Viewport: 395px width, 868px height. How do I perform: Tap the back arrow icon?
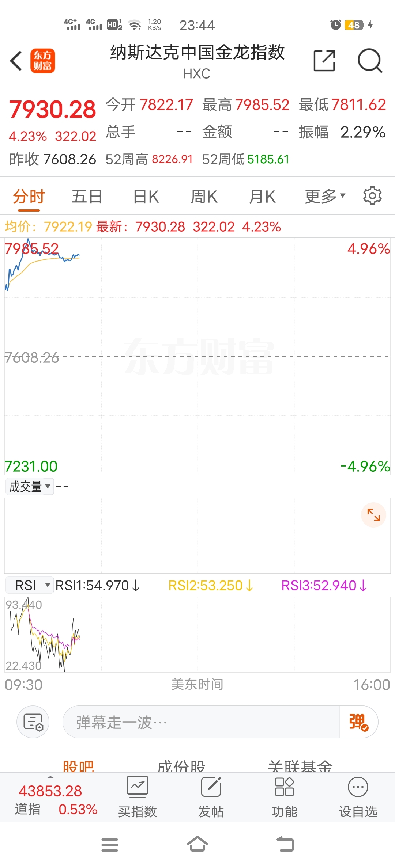pyautogui.click(x=16, y=61)
